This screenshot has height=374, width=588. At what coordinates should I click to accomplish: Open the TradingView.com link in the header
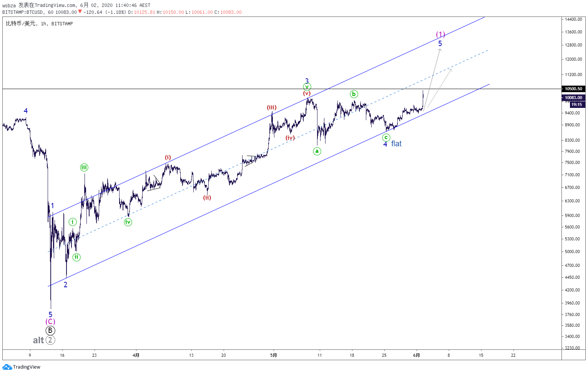(55, 5)
